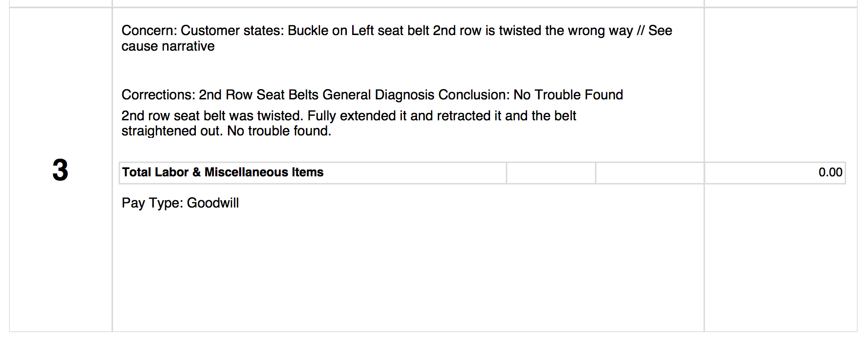This screenshot has width=868, height=340.
Task: Click the 'See' word ending the concern line
Action: click(660, 31)
